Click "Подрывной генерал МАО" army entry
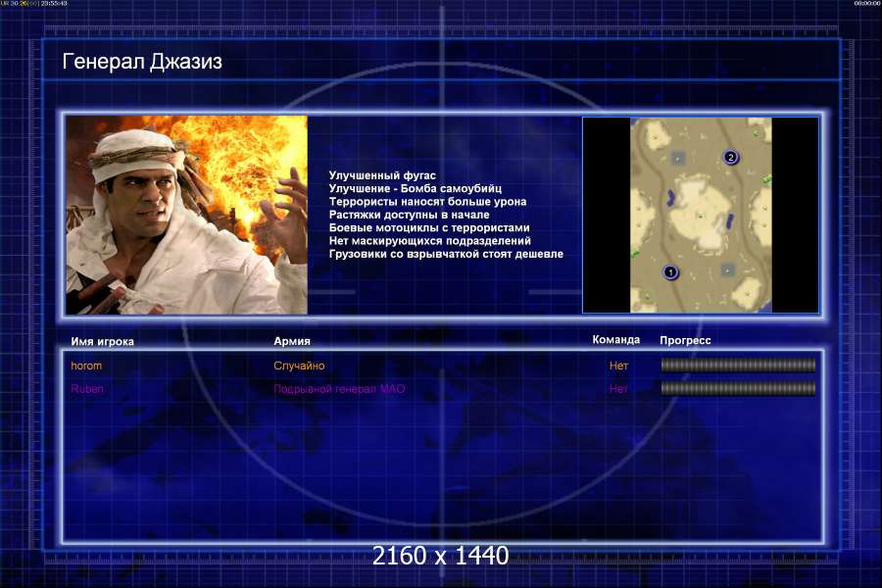This screenshot has height=588, width=882. pyautogui.click(x=339, y=389)
